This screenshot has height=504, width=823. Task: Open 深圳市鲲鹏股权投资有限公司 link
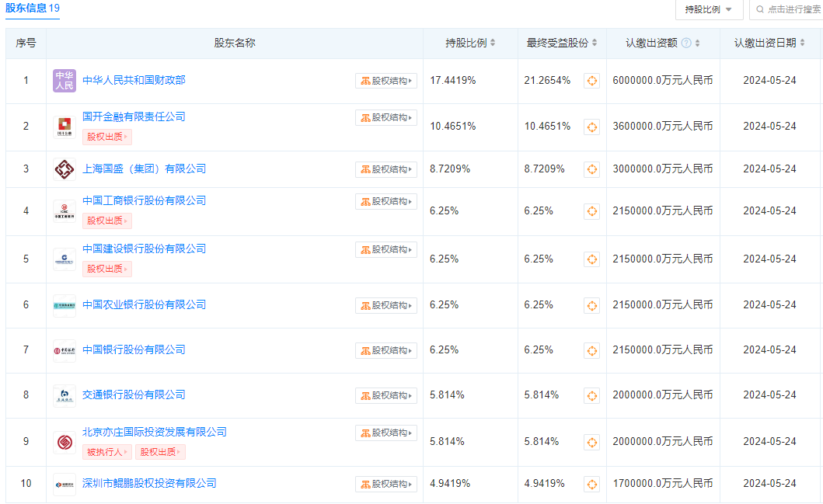(x=149, y=484)
